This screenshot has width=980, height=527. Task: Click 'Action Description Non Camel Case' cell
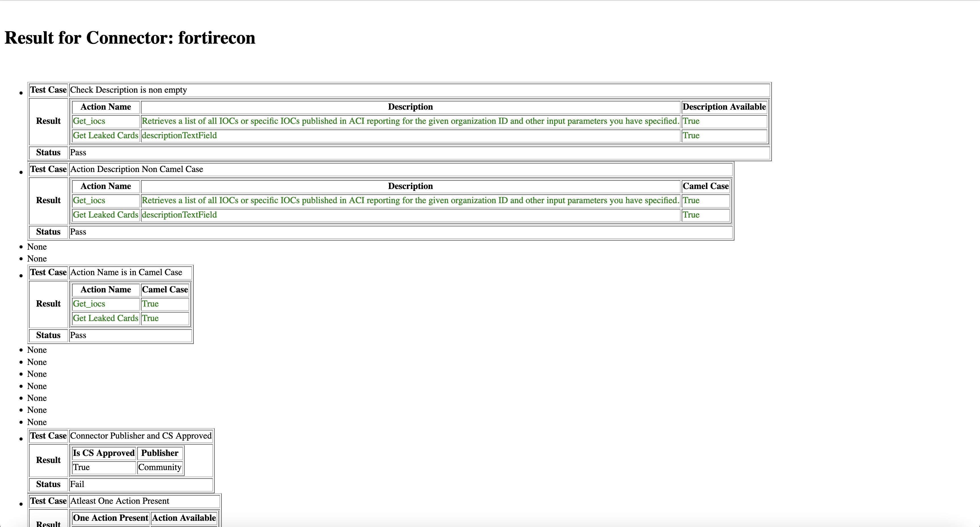pos(137,169)
